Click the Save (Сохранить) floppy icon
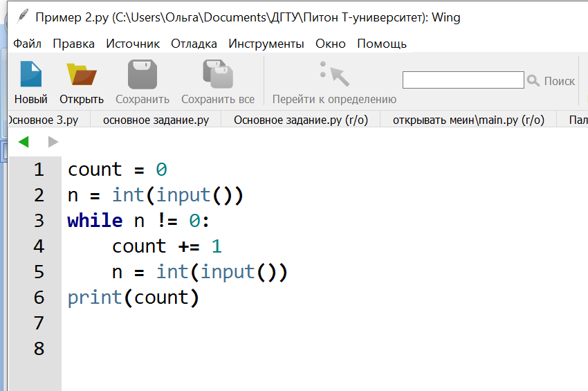 [x=142, y=74]
